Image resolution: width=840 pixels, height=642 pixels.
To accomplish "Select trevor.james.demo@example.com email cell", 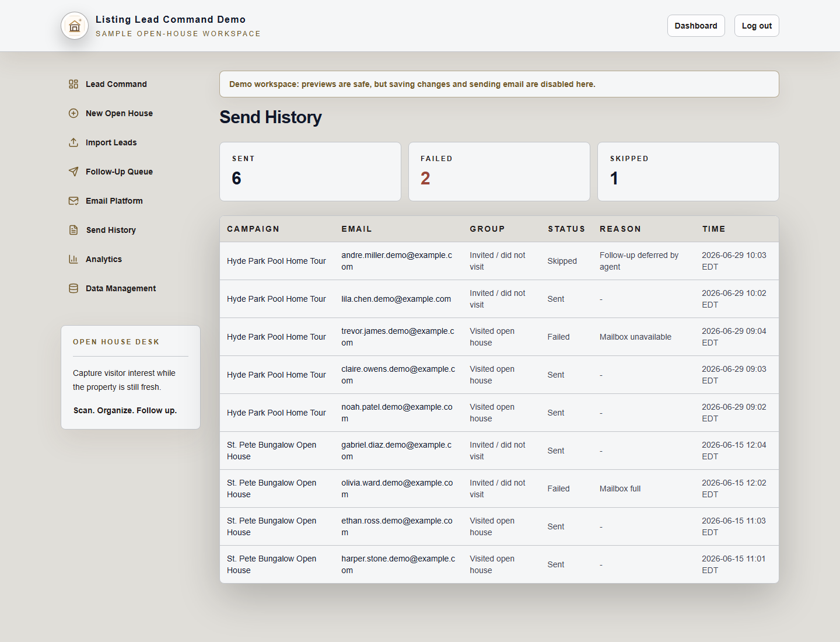I will point(398,337).
